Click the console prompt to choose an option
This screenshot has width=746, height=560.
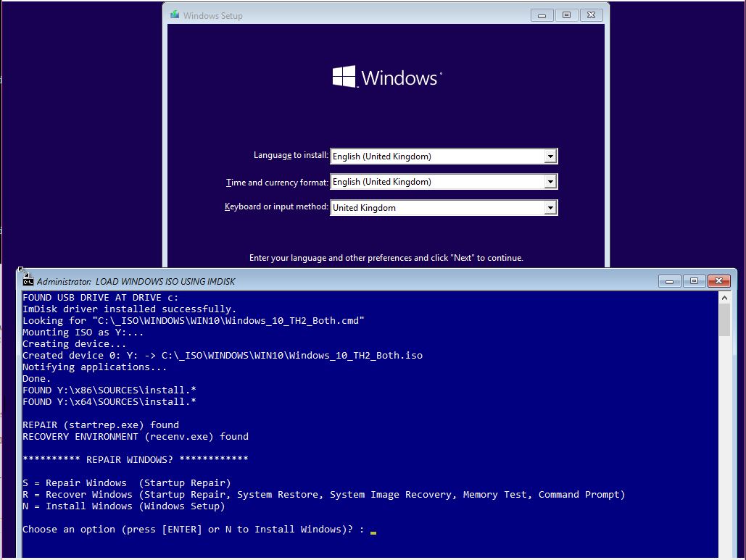pyautogui.click(x=372, y=529)
